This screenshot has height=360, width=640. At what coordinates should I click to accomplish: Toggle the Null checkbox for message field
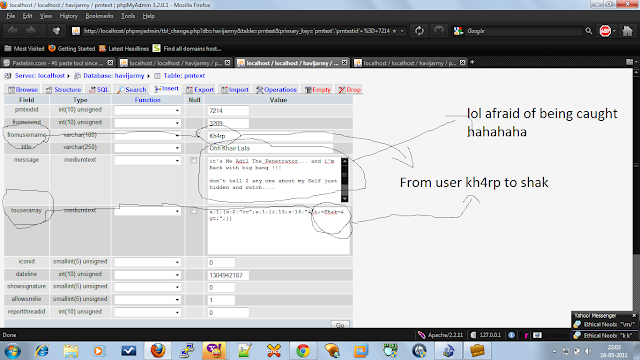pos(193,160)
